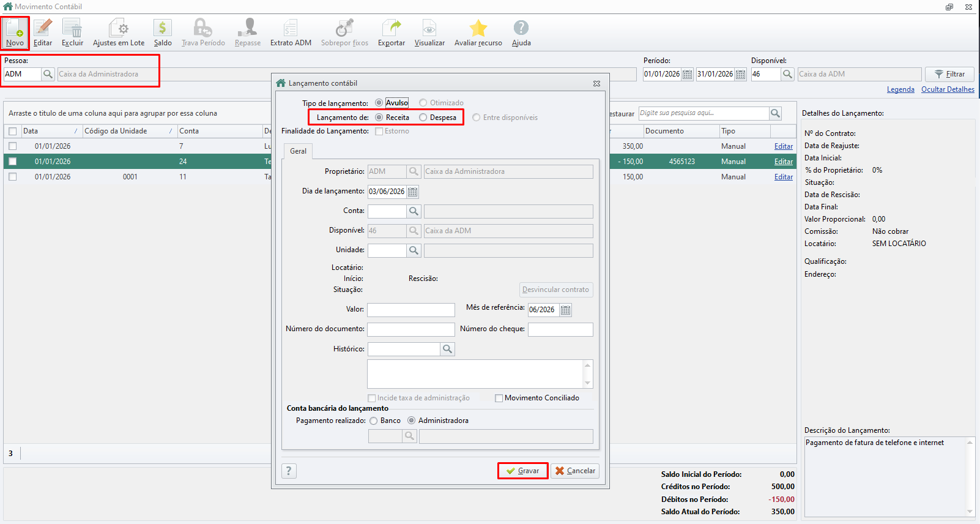980x524 pixels.
Task: Open the Legenda link
Action: 900,89
